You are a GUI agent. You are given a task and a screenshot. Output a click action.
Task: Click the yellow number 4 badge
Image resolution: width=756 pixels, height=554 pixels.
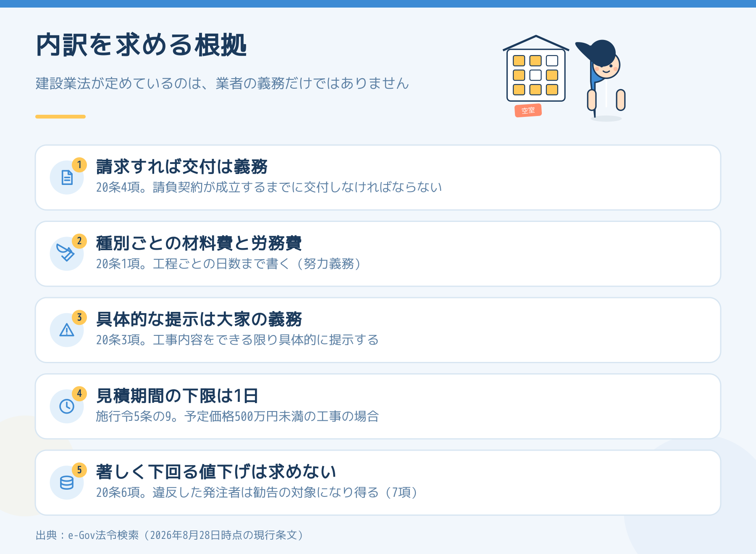pyautogui.click(x=79, y=394)
